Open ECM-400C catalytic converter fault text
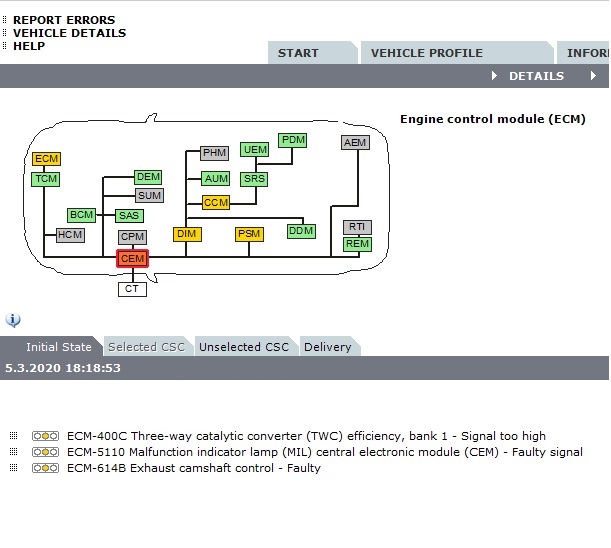This screenshot has height=548, width=611. [306, 436]
